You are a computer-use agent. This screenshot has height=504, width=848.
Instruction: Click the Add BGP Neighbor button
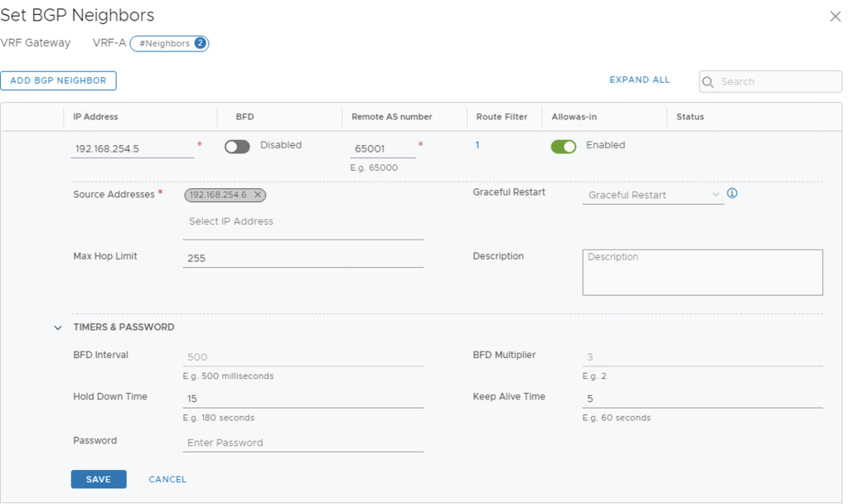tap(58, 80)
